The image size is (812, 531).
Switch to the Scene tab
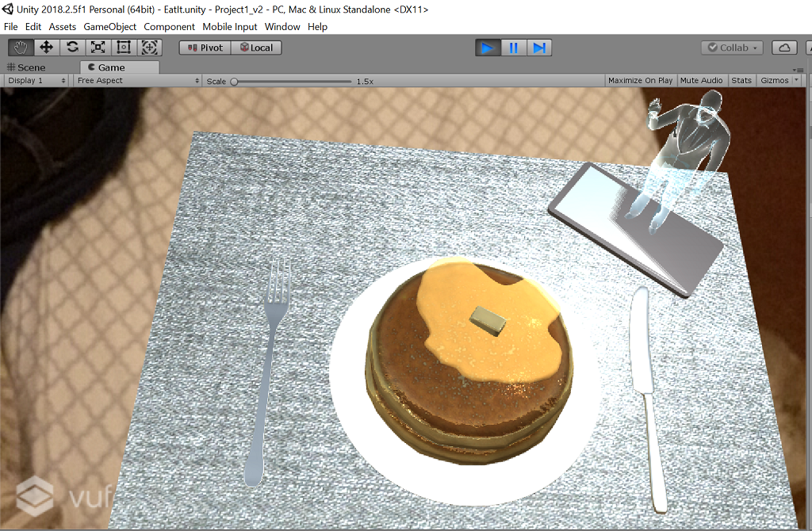tap(26, 67)
